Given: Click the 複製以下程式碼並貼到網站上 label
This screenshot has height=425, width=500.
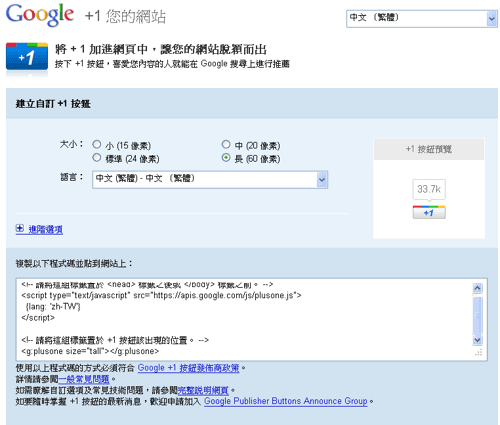Looking at the screenshot, I should 74,264.
